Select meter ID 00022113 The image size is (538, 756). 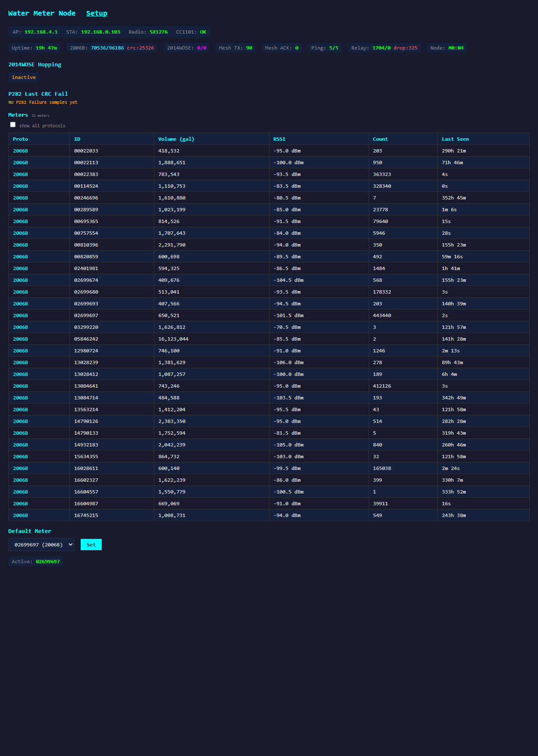pos(86,163)
